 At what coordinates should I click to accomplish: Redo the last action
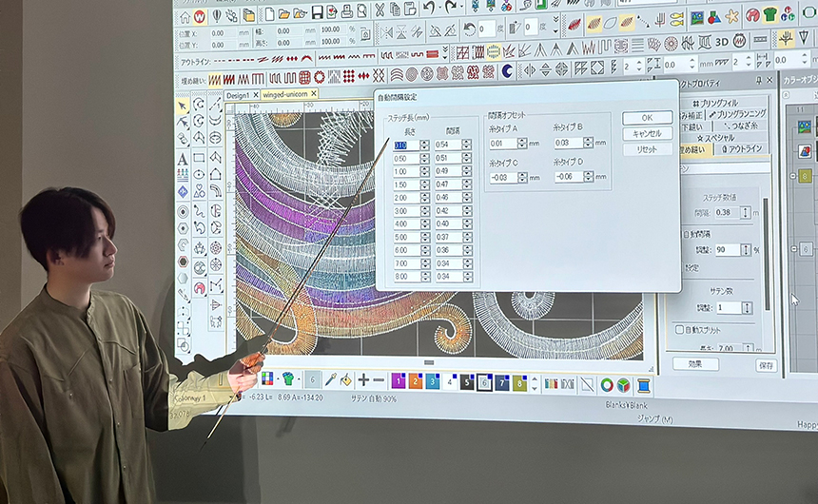451,7
